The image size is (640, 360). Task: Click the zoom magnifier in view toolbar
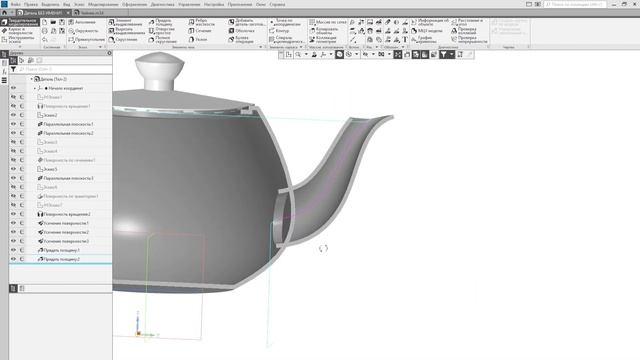pos(298,54)
